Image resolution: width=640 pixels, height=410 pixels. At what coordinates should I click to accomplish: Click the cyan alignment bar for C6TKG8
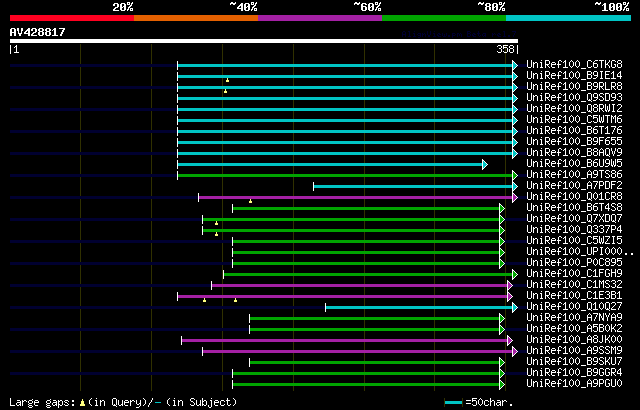click(345, 65)
